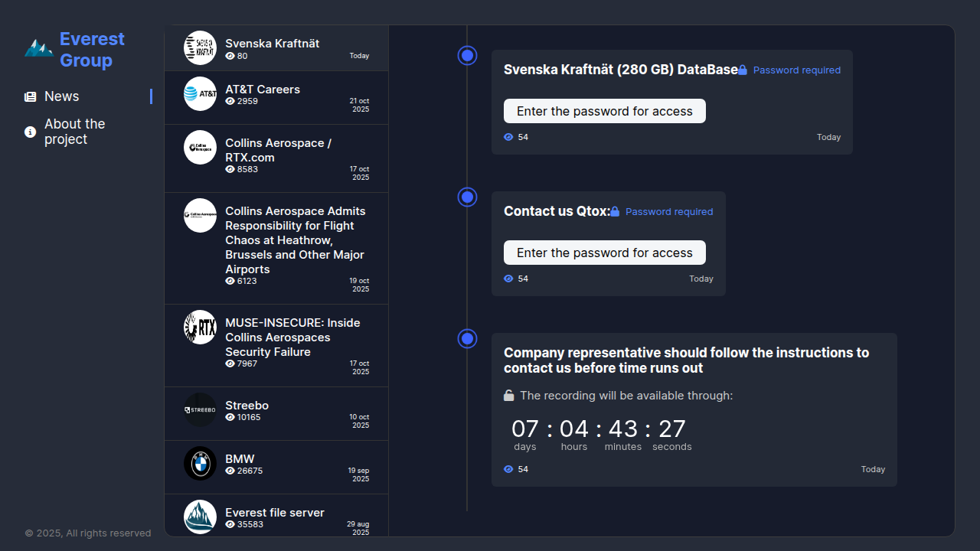
Task: Click the first timeline marker circle
Action: tap(467, 56)
